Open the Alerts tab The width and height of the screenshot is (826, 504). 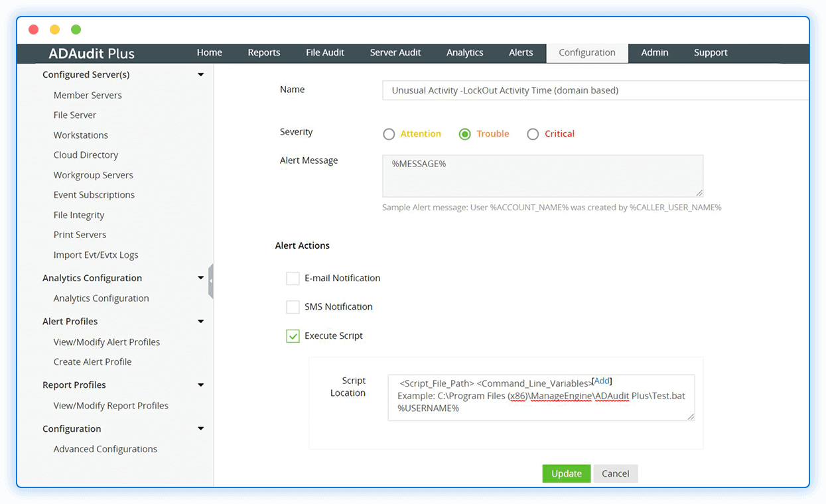point(521,52)
